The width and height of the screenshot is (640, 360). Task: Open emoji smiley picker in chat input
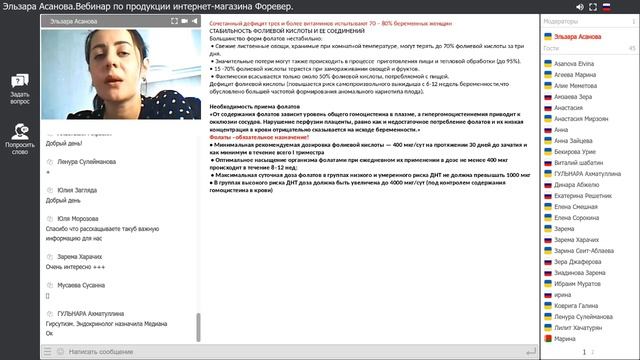coord(60,351)
